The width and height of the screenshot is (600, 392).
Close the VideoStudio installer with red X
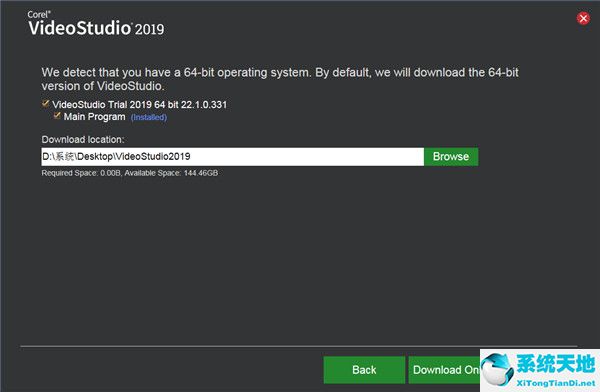pyautogui.click(x=583, y=18)
